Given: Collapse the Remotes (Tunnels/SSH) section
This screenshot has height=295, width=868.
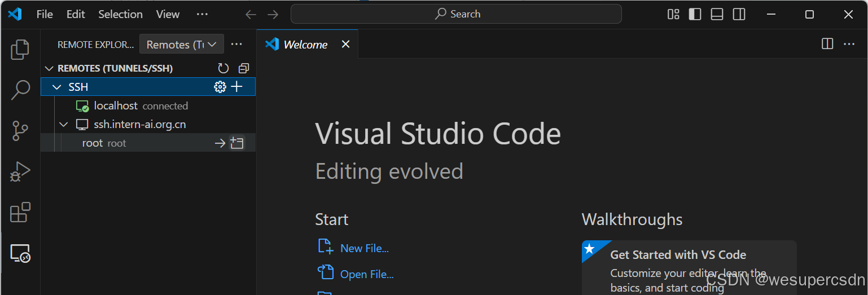Looking at the screenshot, I should tap(49, 68).
